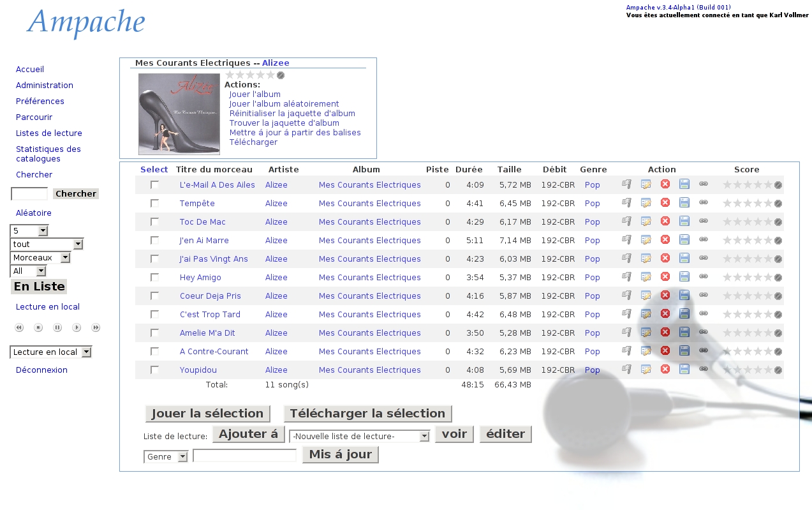Skip to the previous track in the local player

tap(19, 327)
